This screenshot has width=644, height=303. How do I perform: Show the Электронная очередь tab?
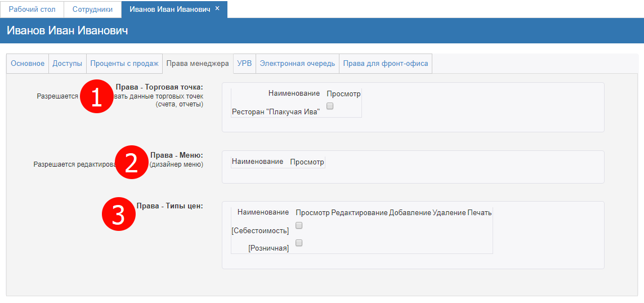pos(297,64)
